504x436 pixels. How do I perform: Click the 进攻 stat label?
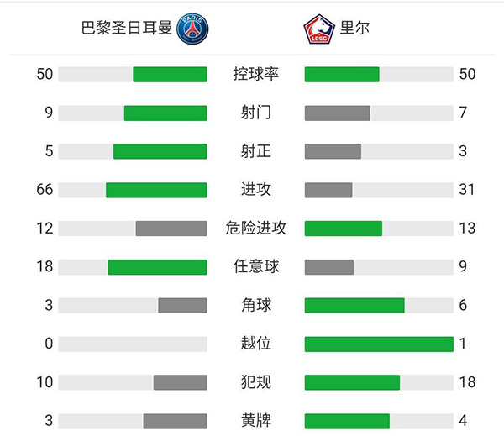point(255,190)
